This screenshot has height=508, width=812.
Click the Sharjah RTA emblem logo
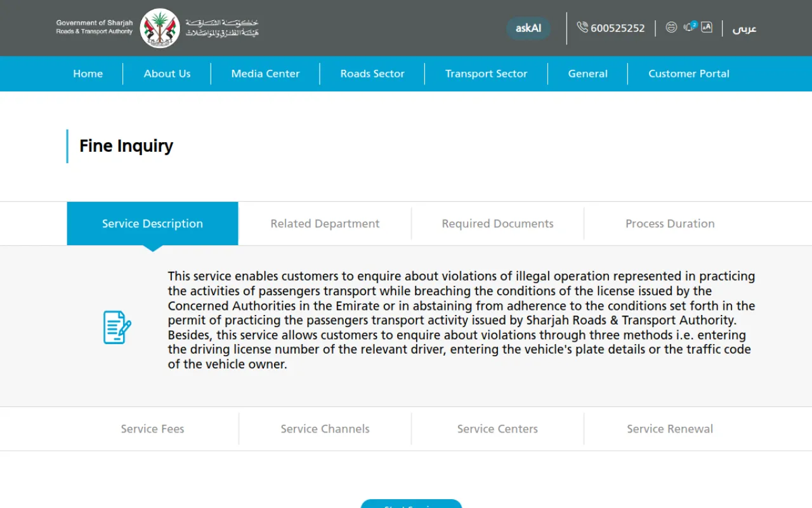pos(160,28)
